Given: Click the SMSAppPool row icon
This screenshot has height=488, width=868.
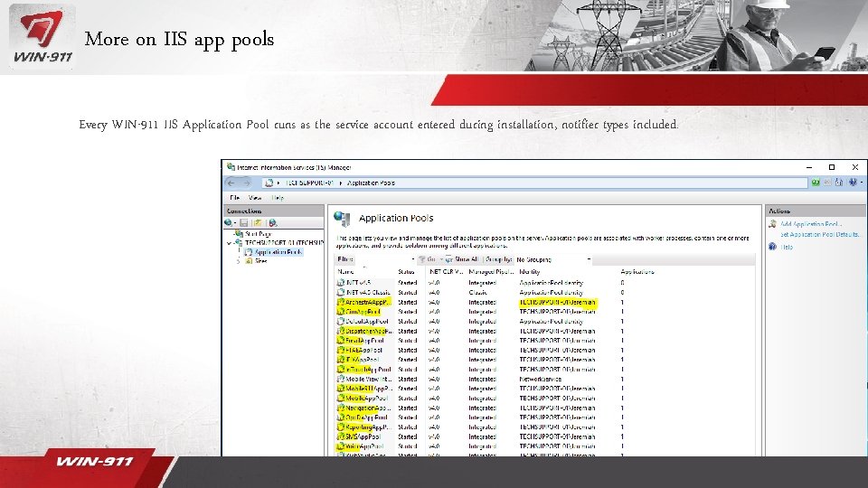Looking at the screenshot, I should pyautogui.click(x=341, y=437).
